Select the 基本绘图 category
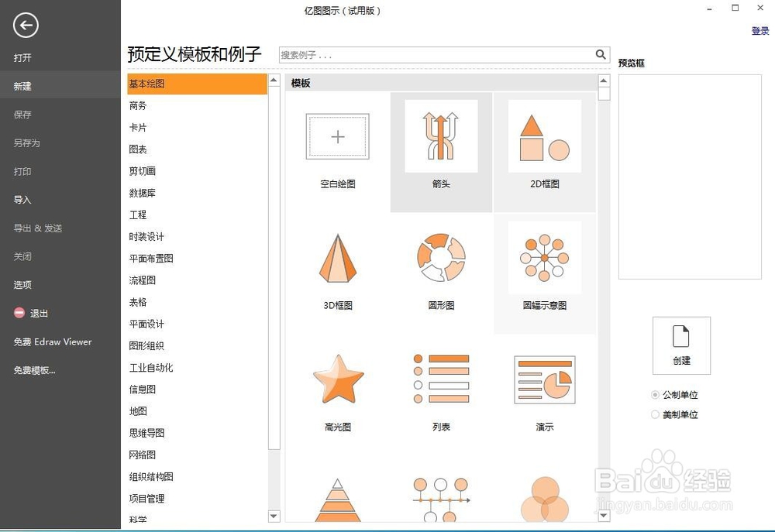Screen dimensions: 775x532 coord(197,84)
